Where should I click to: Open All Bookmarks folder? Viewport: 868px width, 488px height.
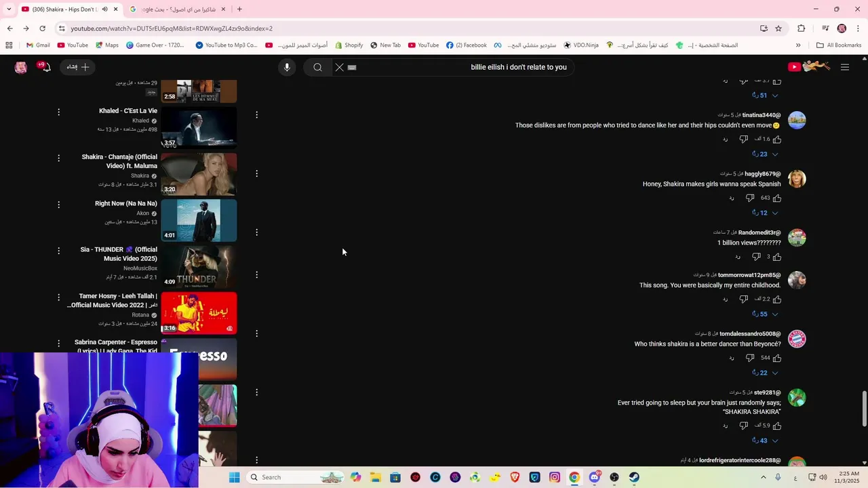click(839, 45)
